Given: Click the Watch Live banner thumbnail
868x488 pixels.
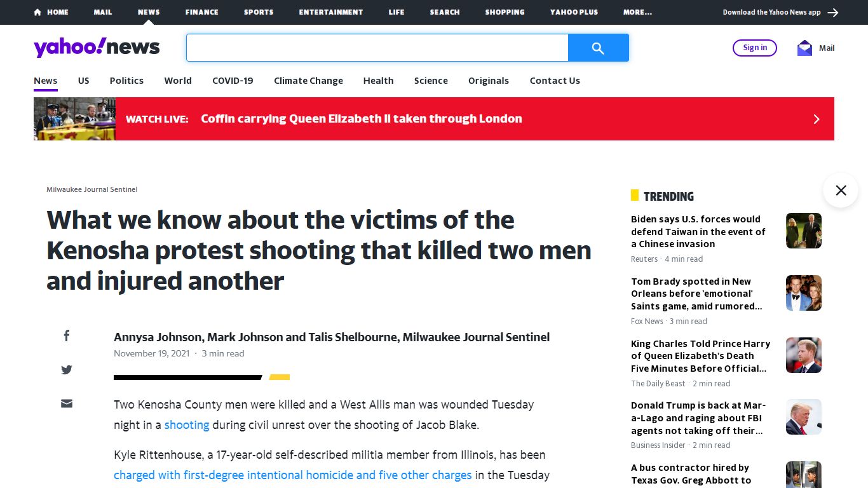Looking at the screenshot, I should click(x=74, y=119).
